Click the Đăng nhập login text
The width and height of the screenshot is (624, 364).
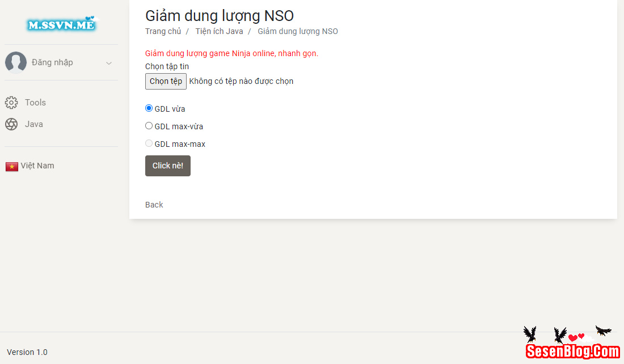(x=52, y=62)
